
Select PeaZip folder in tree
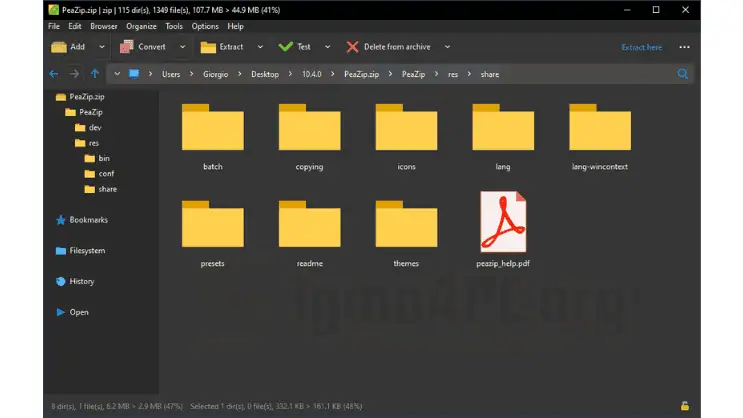point(84,112)
